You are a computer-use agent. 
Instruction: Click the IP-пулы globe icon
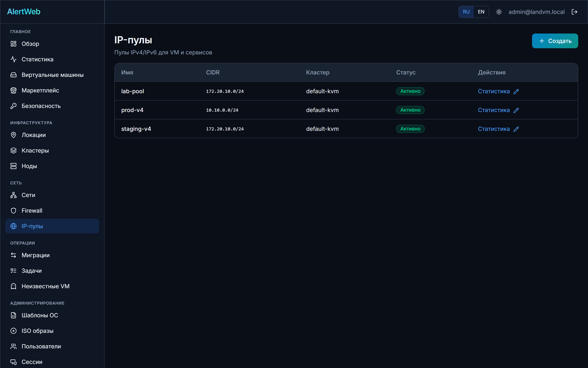click(13, 226)
